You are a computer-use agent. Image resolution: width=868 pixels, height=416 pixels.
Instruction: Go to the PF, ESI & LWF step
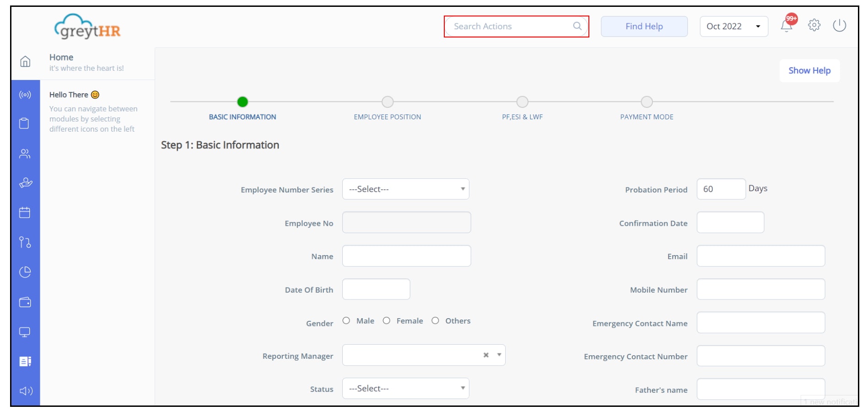click(x=522, y=102)
